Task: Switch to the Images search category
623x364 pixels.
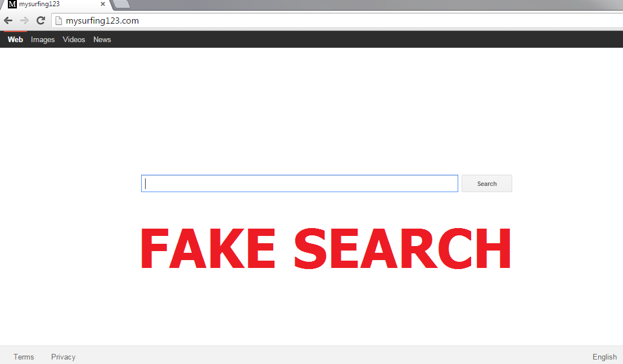Action: coord(43,40)
